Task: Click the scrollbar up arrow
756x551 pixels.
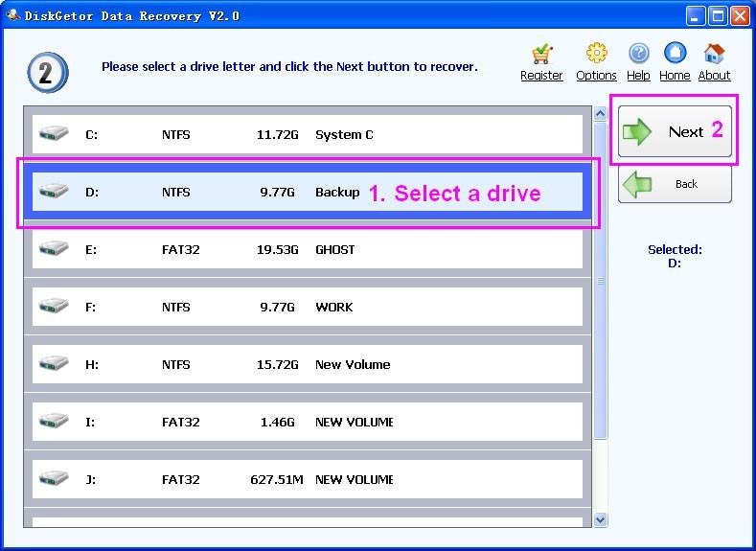Action: pyautogui.click(x=600, y=114)
